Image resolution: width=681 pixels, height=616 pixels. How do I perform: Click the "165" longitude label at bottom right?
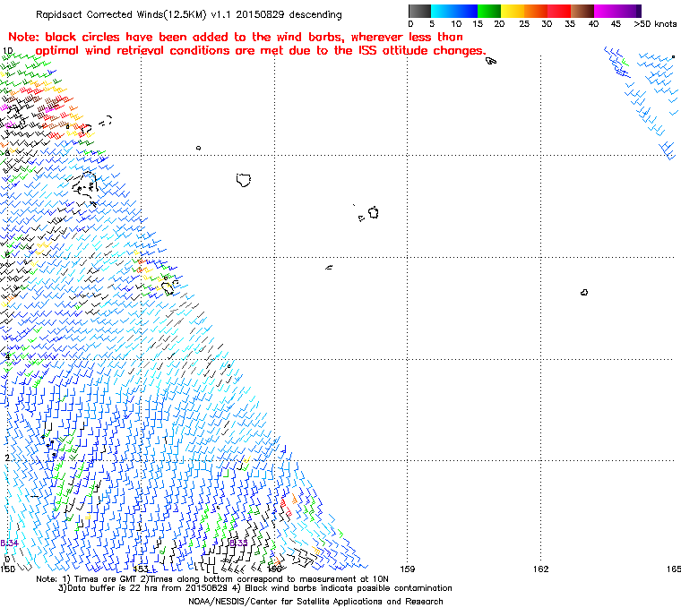pyautogui.click(x=674, y=569)
